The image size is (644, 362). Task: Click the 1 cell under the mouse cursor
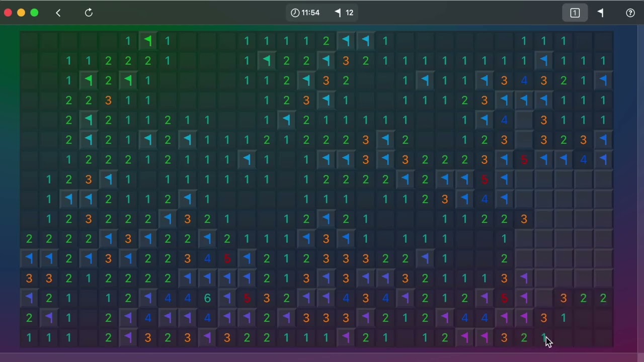pyautogui.click(x=544, y=338)
